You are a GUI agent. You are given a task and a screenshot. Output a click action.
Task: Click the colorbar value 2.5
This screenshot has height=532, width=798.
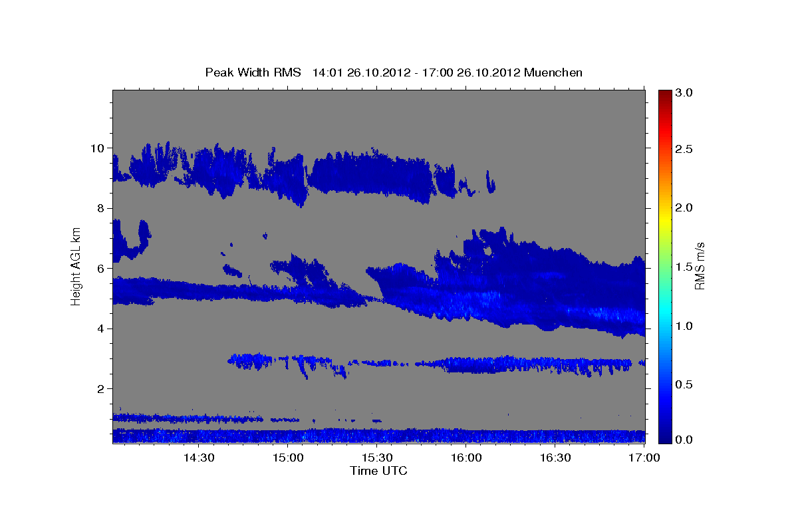[684, 149]
